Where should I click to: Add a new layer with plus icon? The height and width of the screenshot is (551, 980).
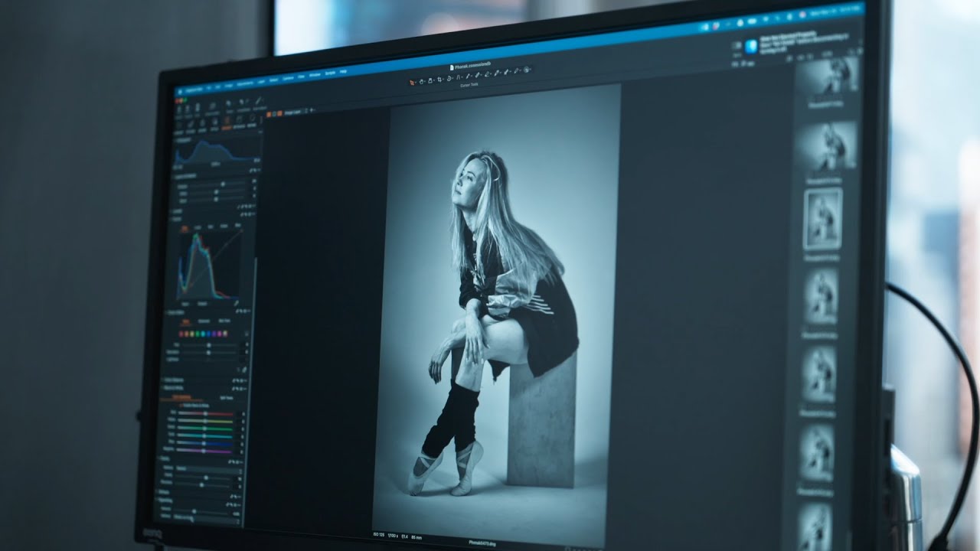pyautogui.click(x=312, y=110)
